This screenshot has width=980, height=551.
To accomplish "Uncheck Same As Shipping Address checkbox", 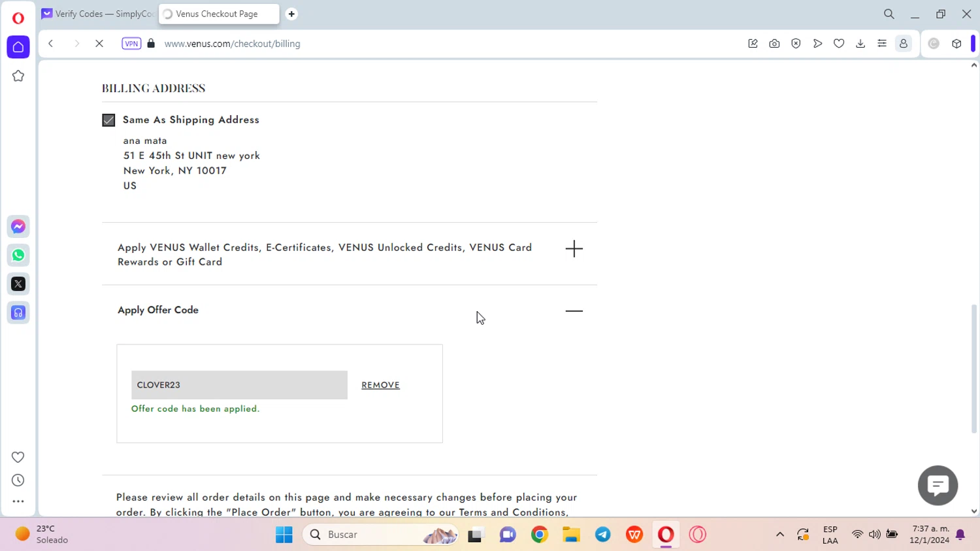I will point(108,120).
